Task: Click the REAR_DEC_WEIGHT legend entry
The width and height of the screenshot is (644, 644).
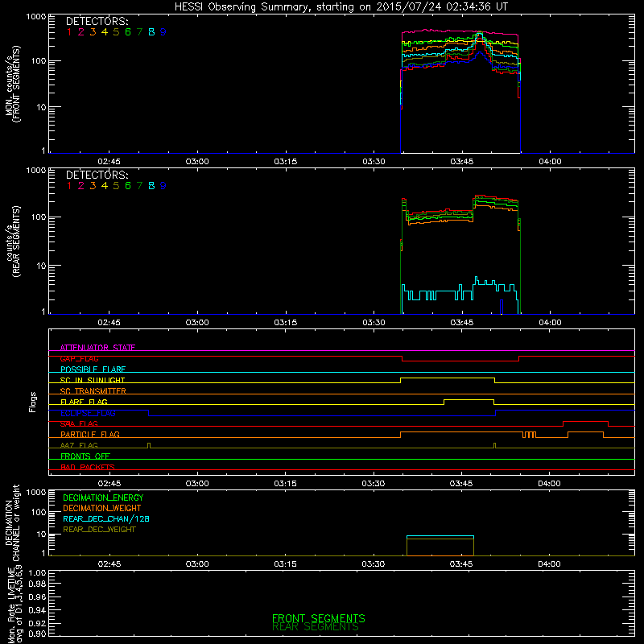Action: (99, 530)
